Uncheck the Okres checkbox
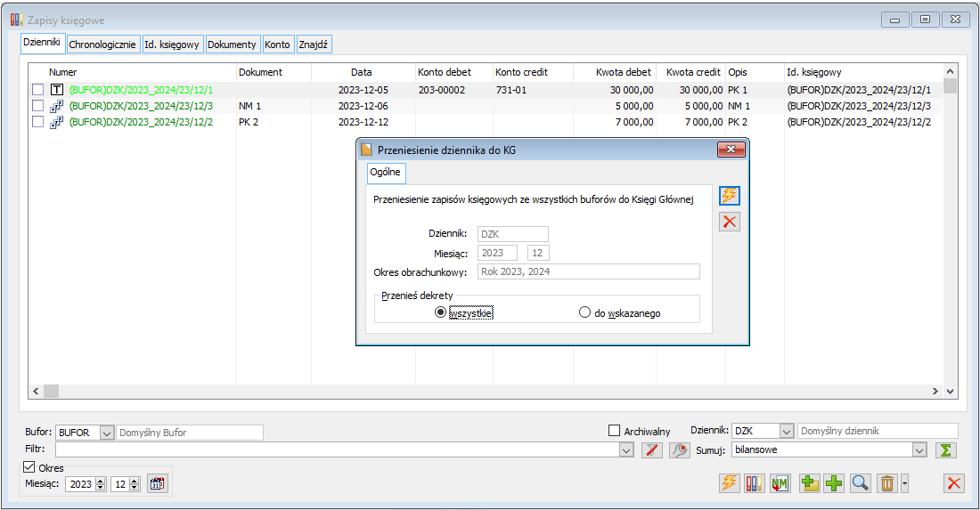The image size is (980, 510). tap(29, 467)
